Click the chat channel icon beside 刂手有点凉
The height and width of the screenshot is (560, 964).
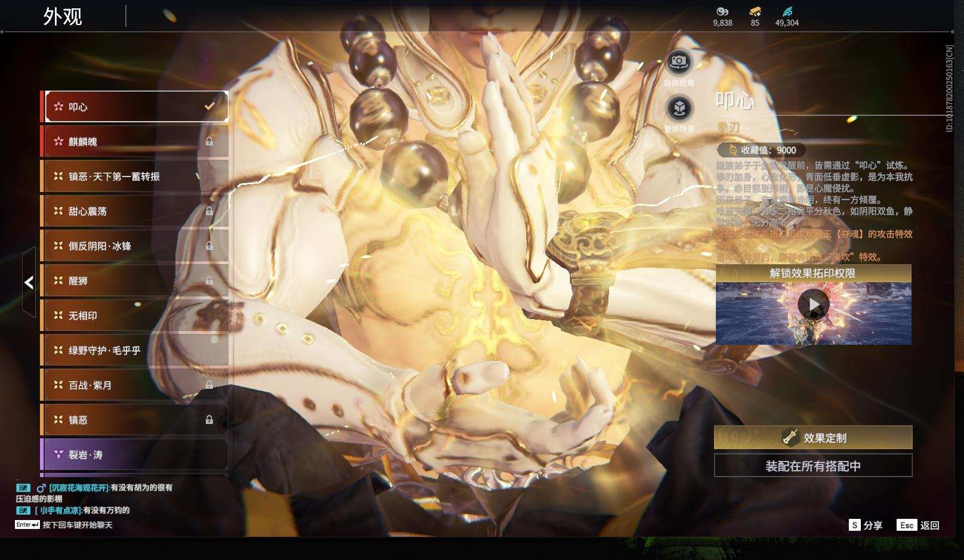23,511
